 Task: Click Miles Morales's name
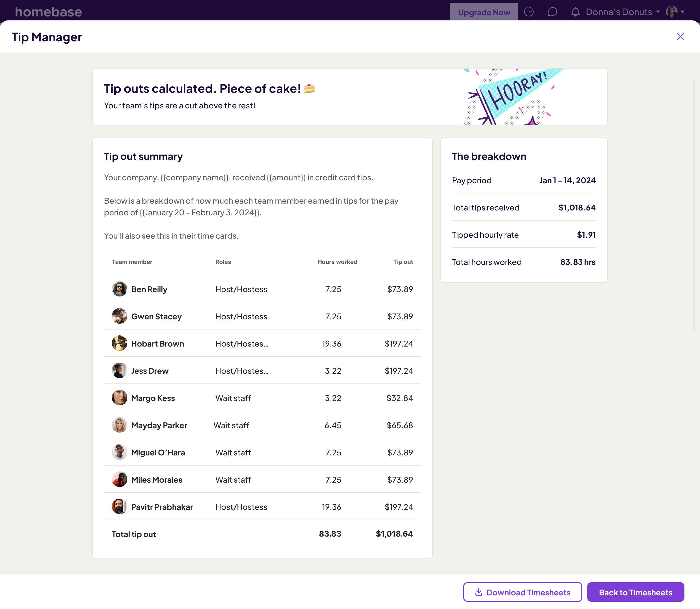pyautogui.click(x=157, y=479)
